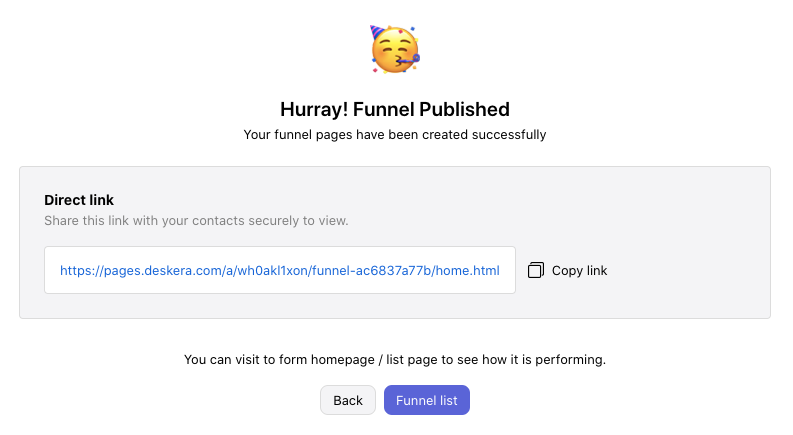Open the pages.deskera.com funnel URL
This screenshot has height=435, width=793.
tap(280, 271)
